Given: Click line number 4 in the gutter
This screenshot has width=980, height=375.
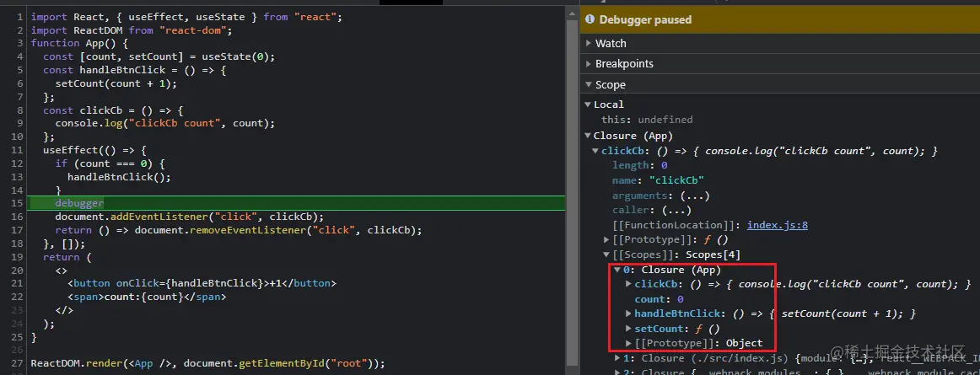Looking at the screenshot, I should [20, 56].
